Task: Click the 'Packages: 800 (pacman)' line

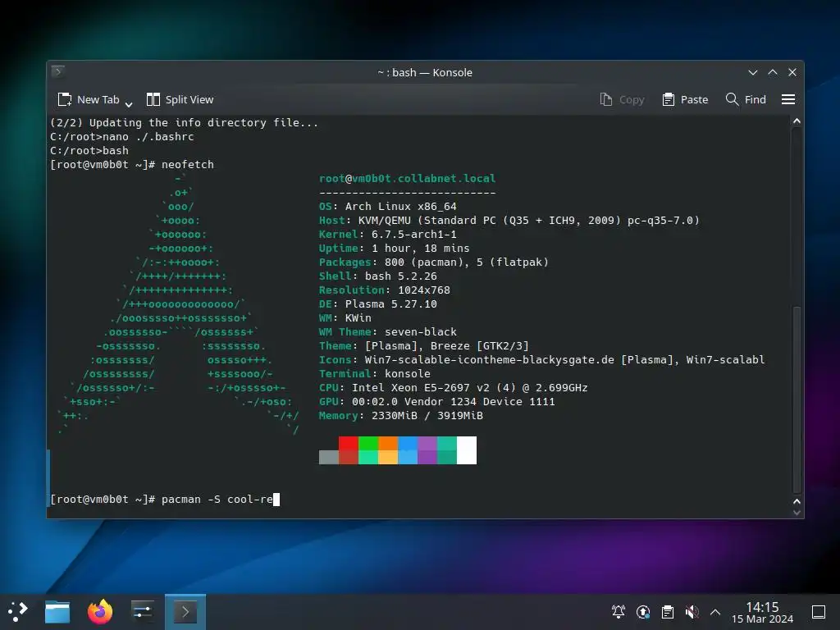Action: (434, 262)
